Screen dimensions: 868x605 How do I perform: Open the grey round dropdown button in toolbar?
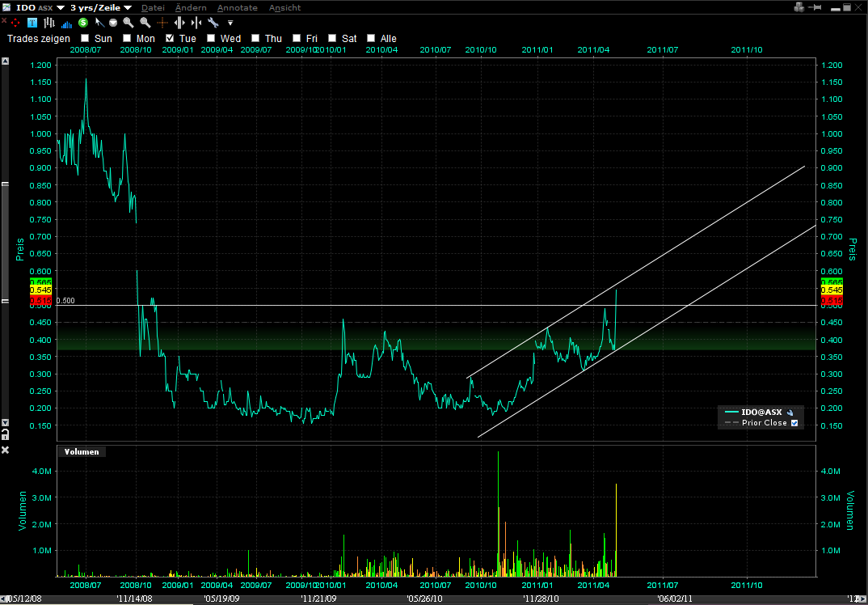[112, 23]
